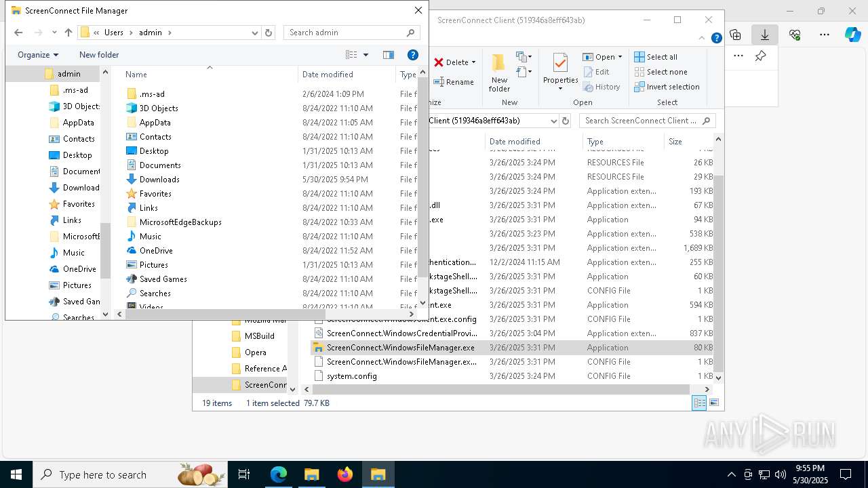Expand Open dropdown in Explorer ribbon
This screenshot has width=868, height=488.
click(x=620, y=57)
